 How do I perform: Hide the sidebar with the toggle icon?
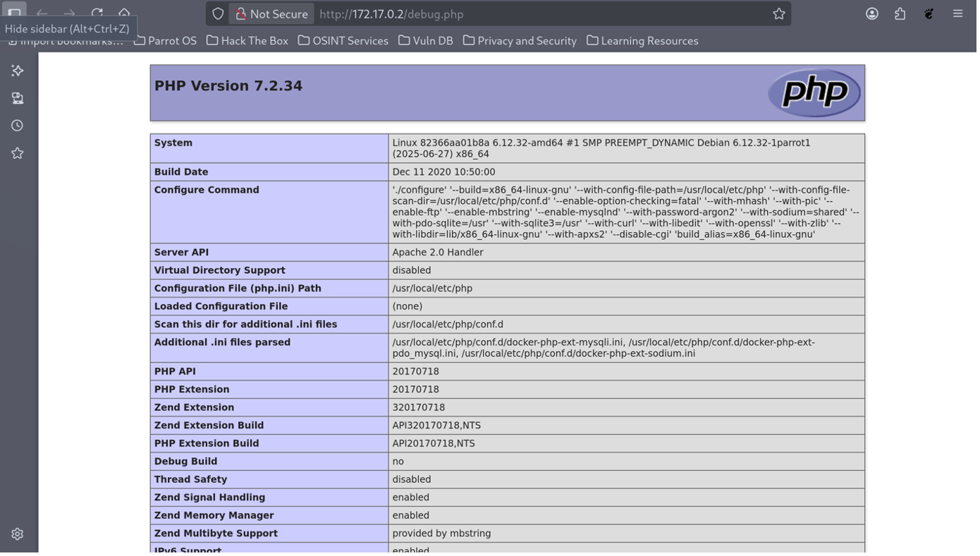click(x=14, y=13)
